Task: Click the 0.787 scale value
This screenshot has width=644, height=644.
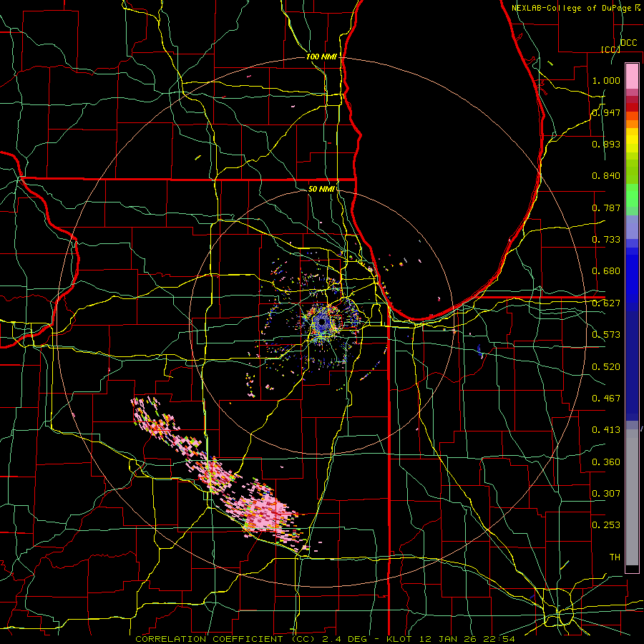Action: click(x=606, y=208)
